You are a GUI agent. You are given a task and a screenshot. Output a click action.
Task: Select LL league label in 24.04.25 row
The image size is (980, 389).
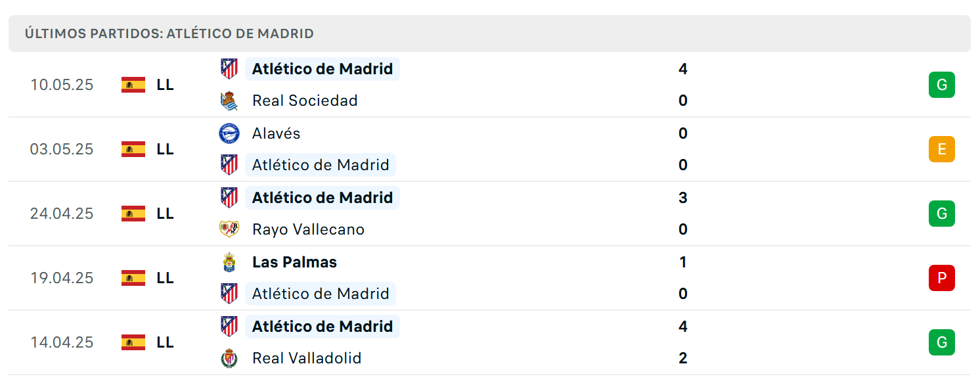(x=166, y=214)
